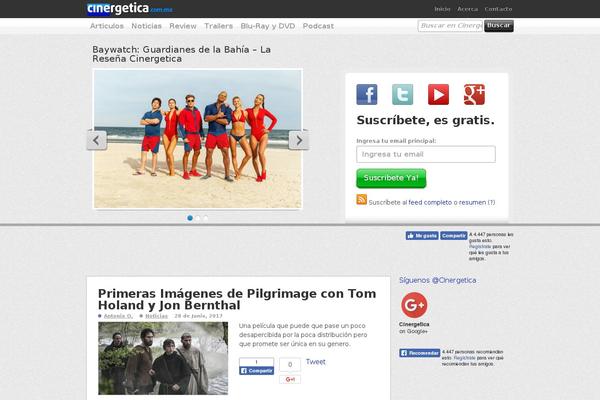This screenshot has height=400, width=600.
Task: Open the Facebook social icon
Action: coord(367,95)
